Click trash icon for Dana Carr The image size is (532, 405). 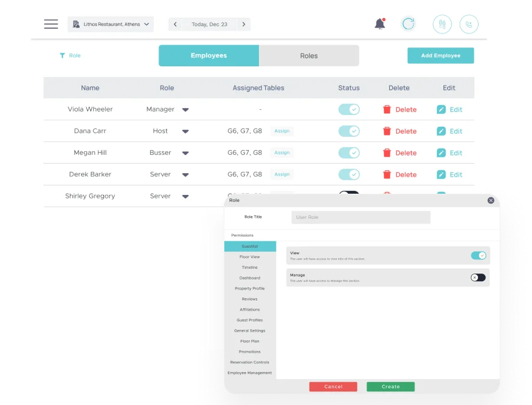coord(387,131)
